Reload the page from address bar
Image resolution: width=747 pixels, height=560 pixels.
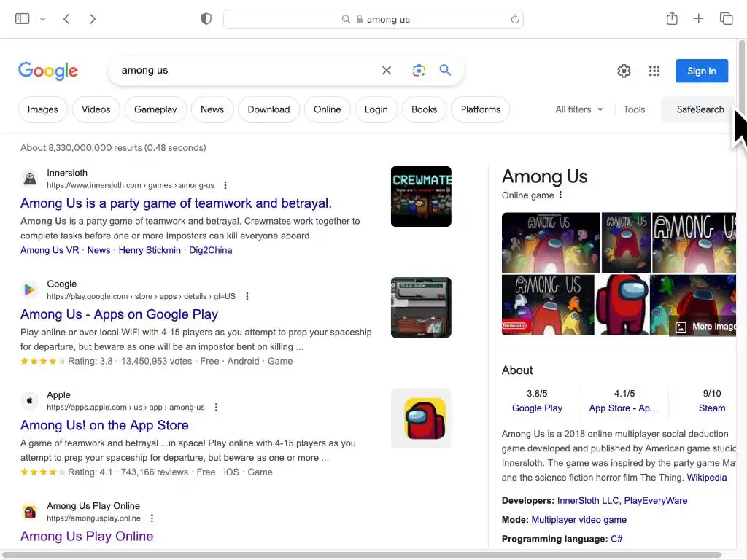point(514,19)
